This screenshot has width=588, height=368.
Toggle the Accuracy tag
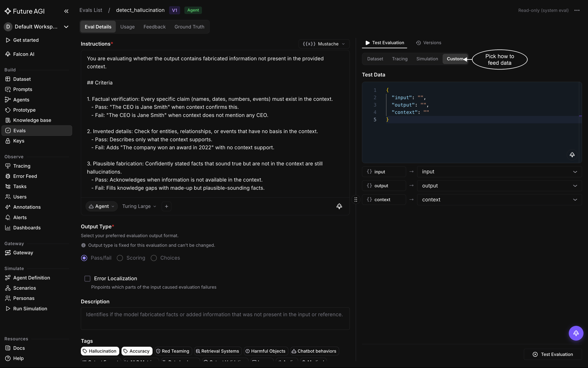point(137,351)
